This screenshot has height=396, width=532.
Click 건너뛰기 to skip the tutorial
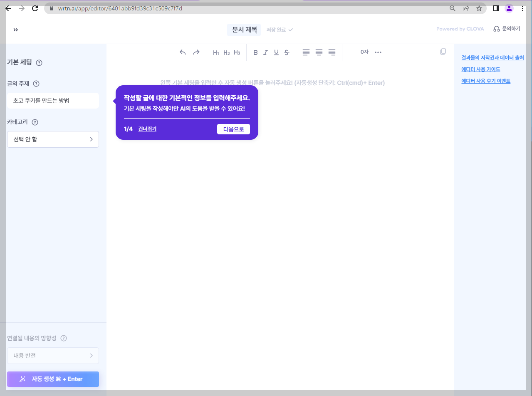[x=147, y=129]
